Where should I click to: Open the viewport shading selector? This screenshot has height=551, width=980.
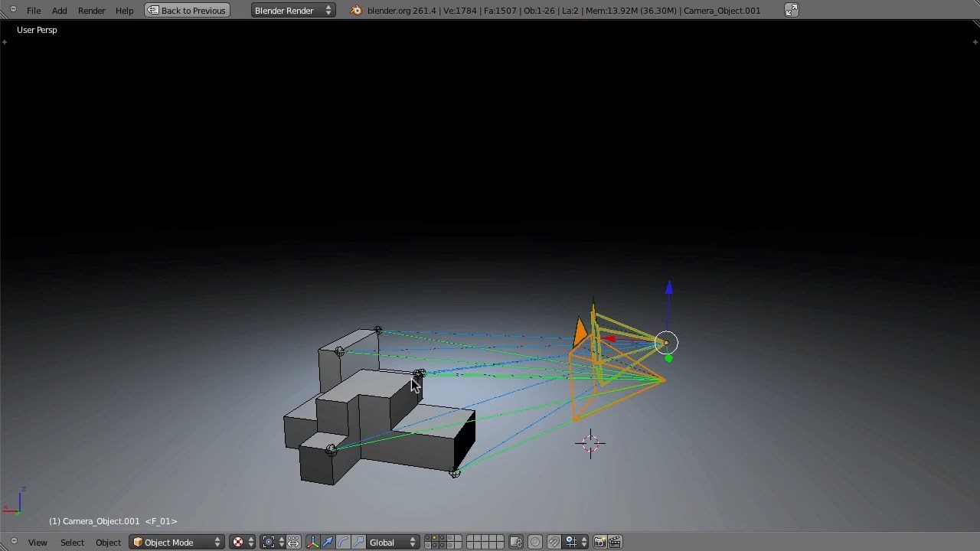coord(243,542)
